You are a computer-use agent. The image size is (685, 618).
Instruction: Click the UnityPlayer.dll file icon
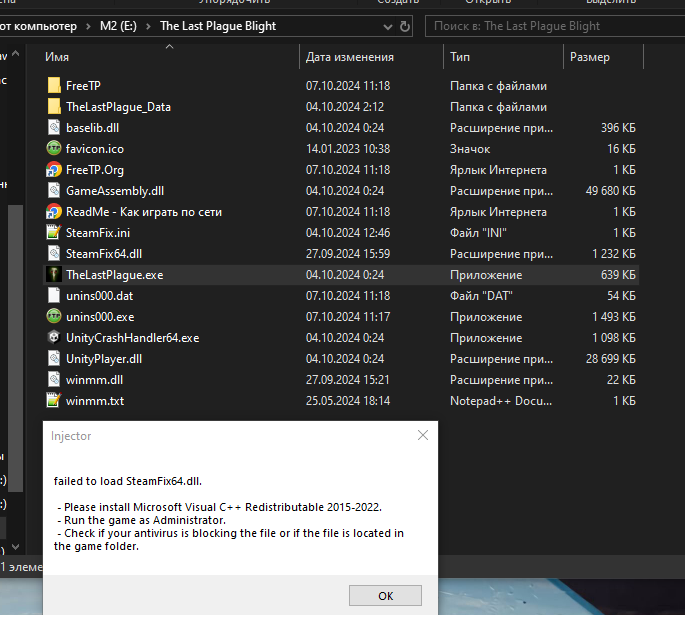(54, 359)
